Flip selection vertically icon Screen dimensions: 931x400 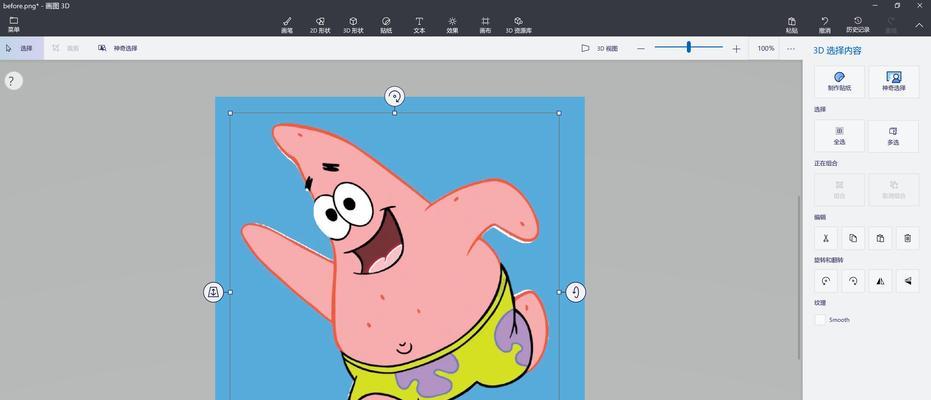point(907,281)
